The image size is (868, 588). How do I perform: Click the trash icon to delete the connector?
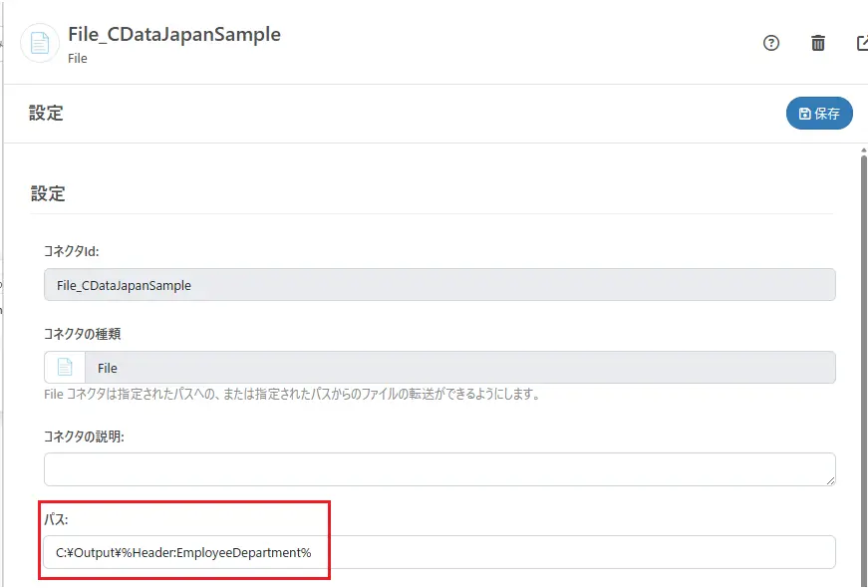coord(818,43)
